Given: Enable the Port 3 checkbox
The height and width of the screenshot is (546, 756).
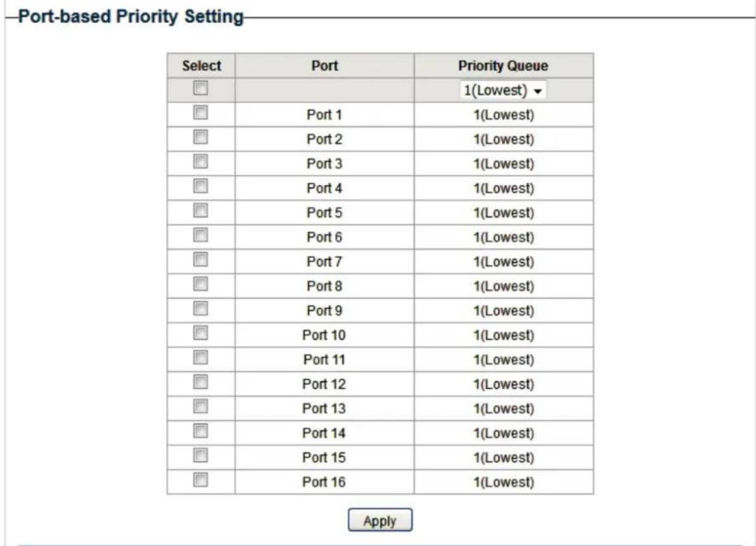Looking at the screenshot, I should click(x=201, y=162).
